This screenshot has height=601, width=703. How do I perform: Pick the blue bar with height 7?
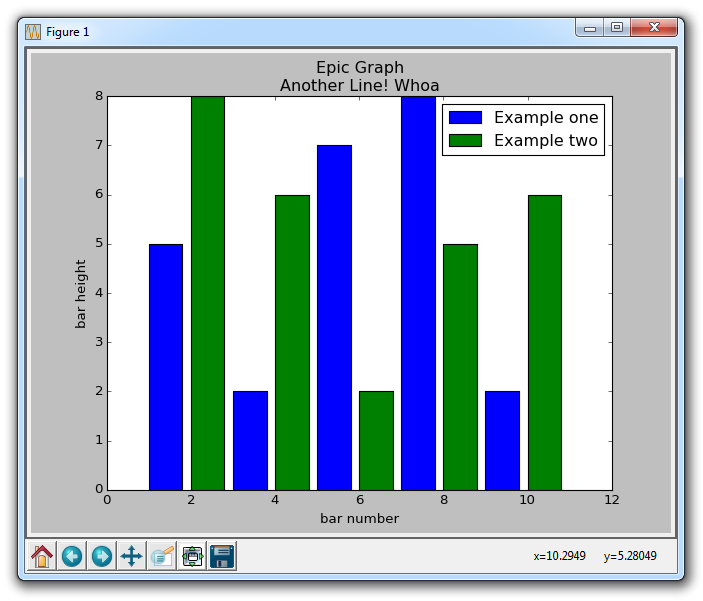pos(334,317)
